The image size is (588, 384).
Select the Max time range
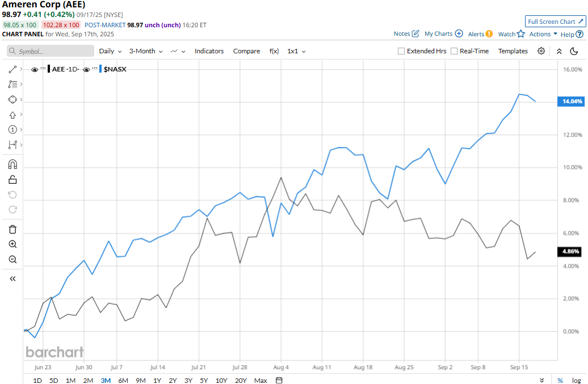[261, 380]
